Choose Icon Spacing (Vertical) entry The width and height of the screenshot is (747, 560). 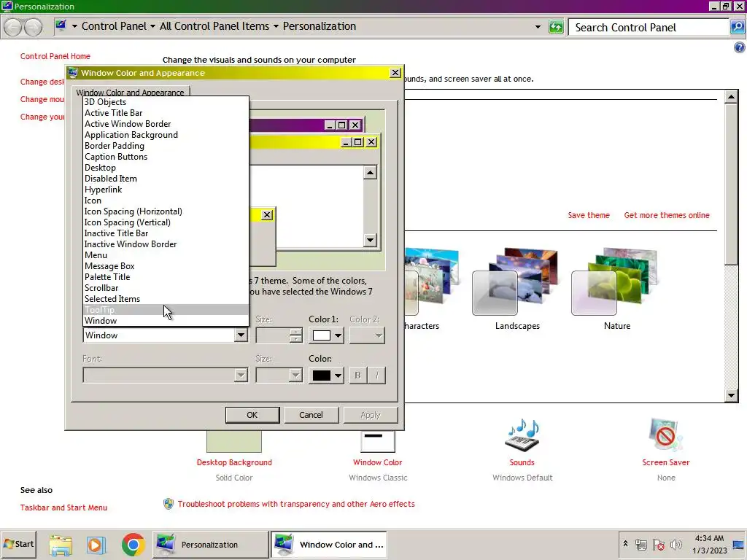[166, 222]
